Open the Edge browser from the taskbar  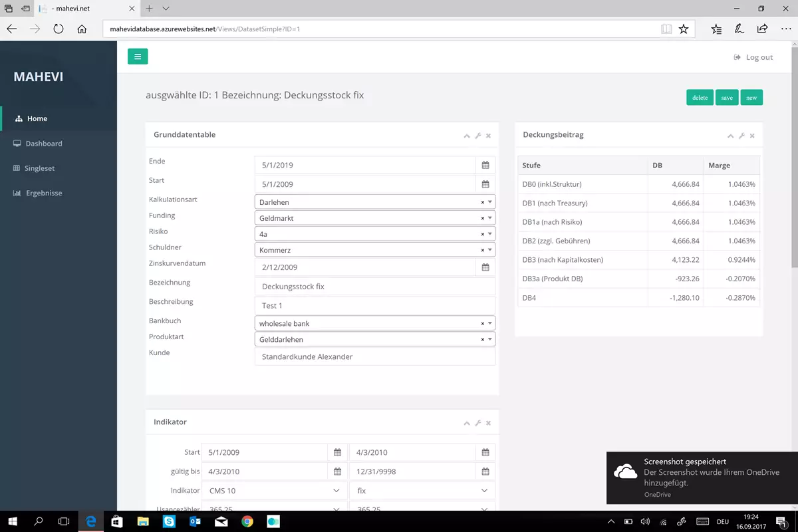click(91, 521)
